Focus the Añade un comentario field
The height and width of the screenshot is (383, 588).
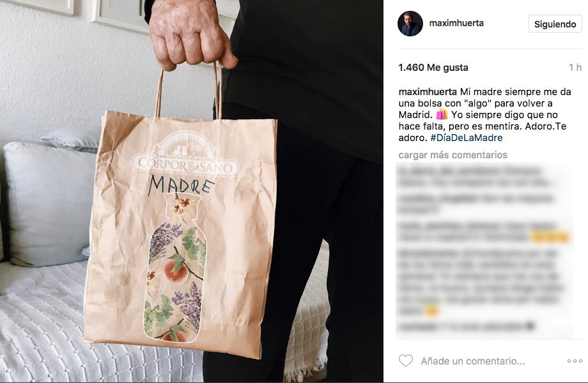473,361
